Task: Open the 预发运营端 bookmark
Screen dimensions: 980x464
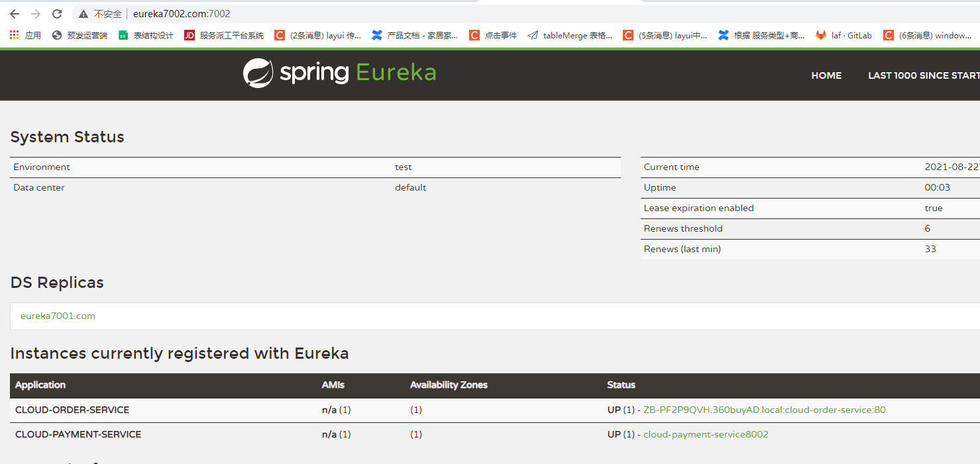Action: pyautogui.click(x=80, y=35)
